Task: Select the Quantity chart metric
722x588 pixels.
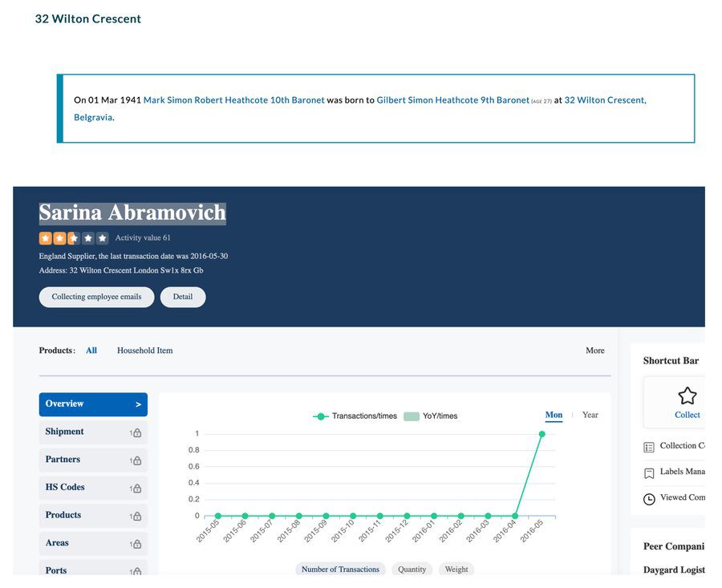Action: point(412,570)
